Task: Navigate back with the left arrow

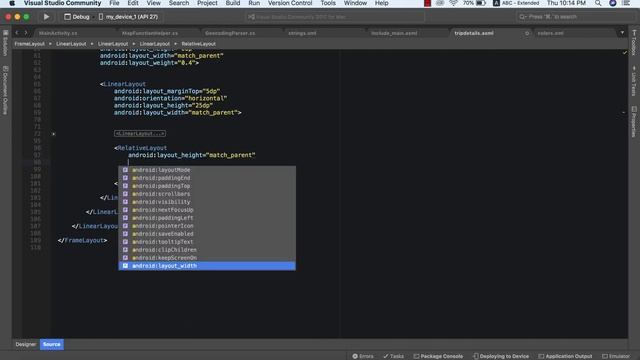Action: click(x=17, y=33)
